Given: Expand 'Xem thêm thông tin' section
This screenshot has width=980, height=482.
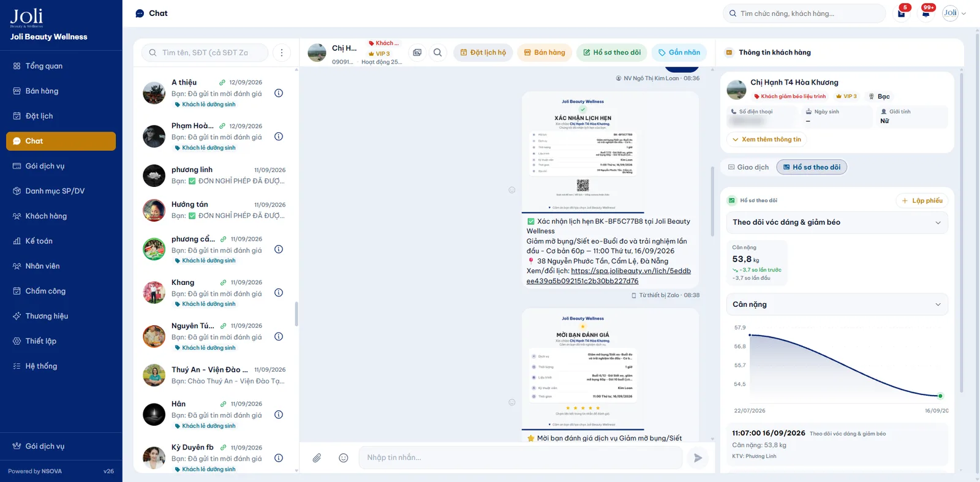Looking at the screenshot, I should 767,140.
